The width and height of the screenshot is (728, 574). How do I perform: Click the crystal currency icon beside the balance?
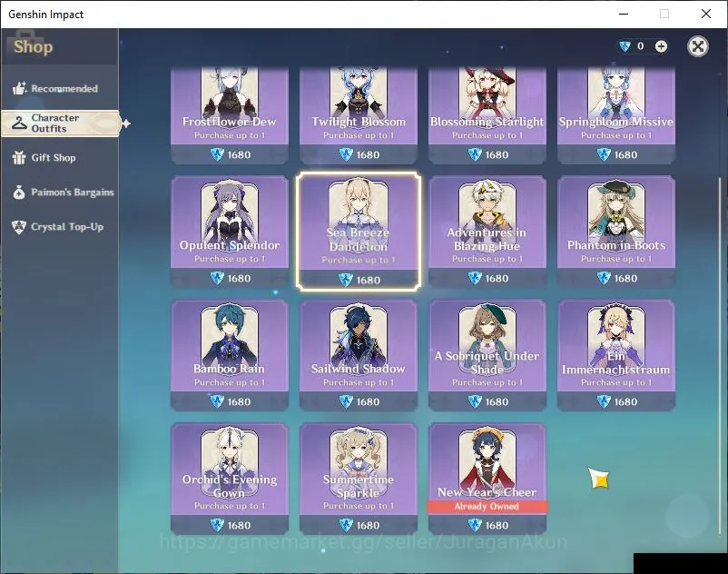625,46
